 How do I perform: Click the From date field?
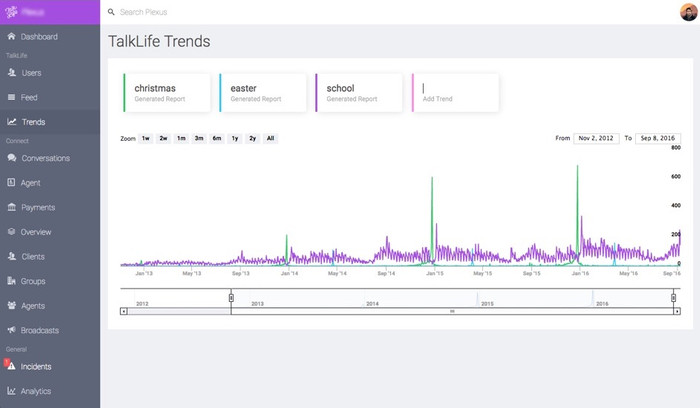[595, 138]
